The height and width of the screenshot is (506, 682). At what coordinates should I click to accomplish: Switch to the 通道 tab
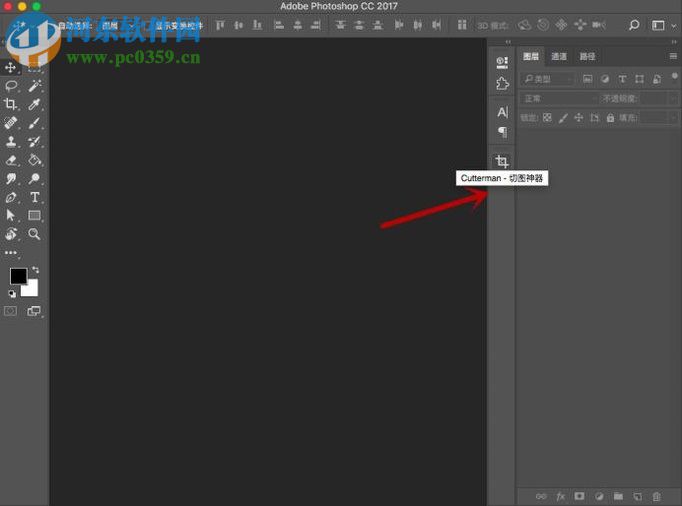click(x=558, y=56)
